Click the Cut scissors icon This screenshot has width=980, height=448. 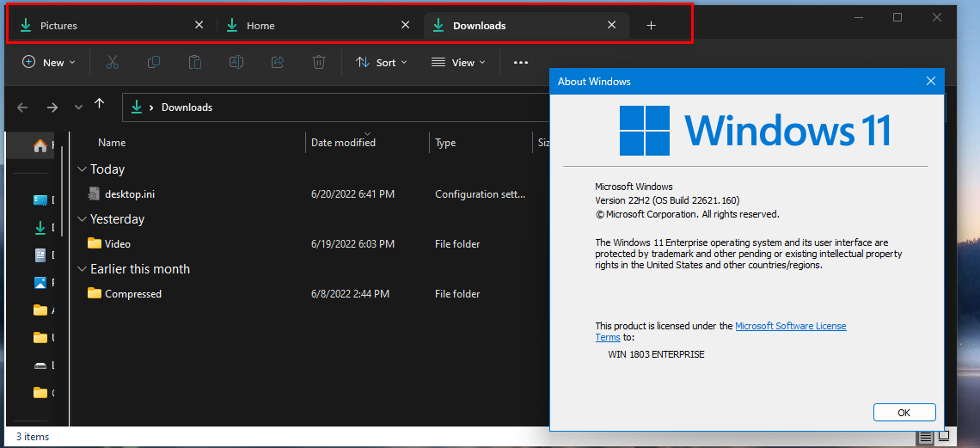pyautogui.click(x=113, y=63)
